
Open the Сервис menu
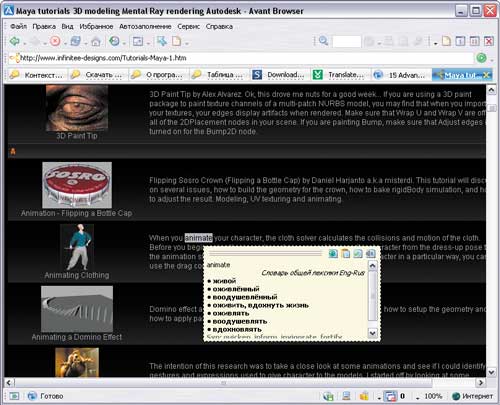click(x=189, y=26)
